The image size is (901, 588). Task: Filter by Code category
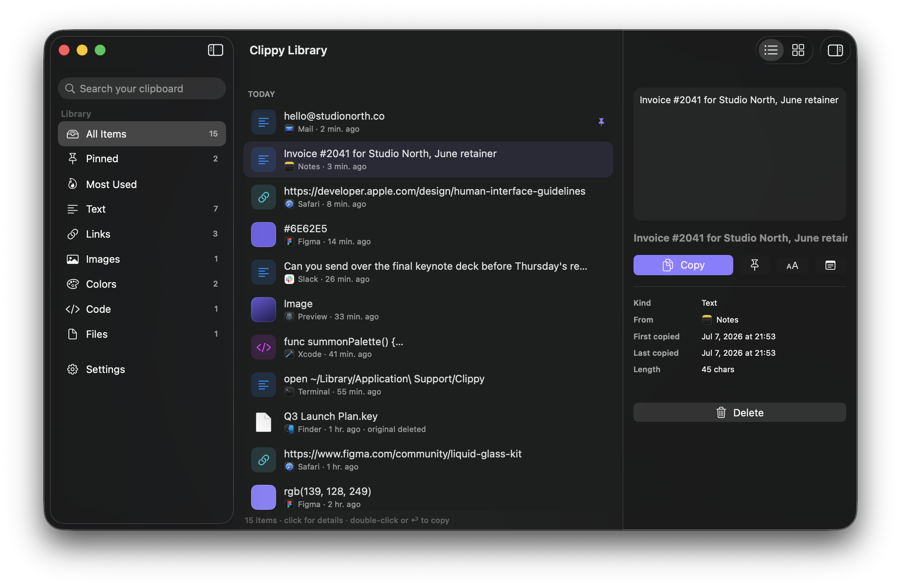(142, 309)
